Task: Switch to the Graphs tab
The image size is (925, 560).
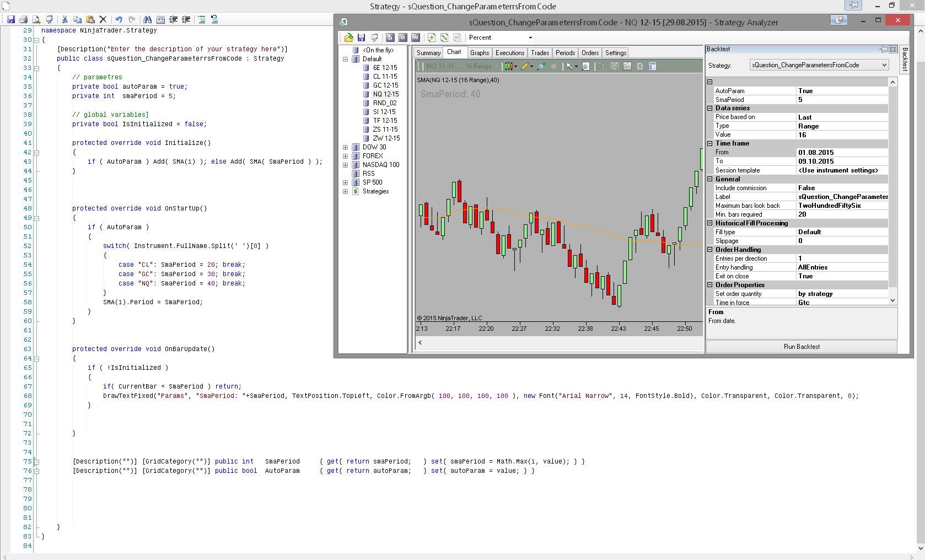Action: pos(480,53)
